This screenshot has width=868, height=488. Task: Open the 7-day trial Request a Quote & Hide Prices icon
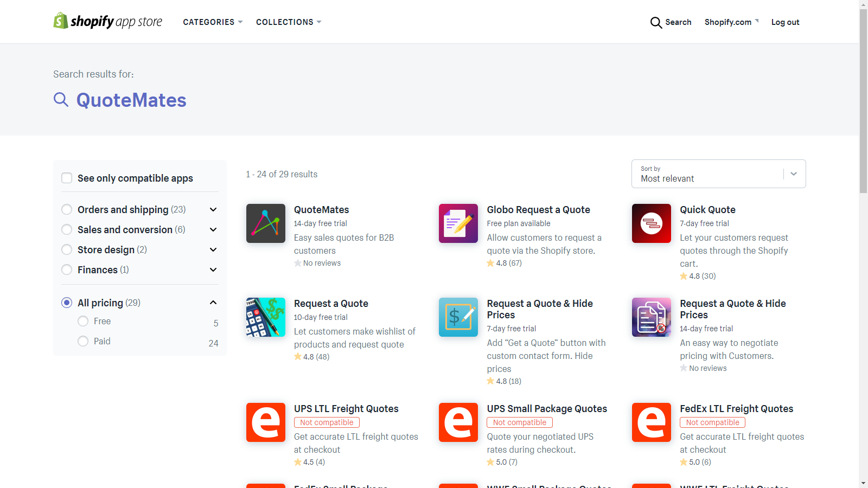[458, 317]
